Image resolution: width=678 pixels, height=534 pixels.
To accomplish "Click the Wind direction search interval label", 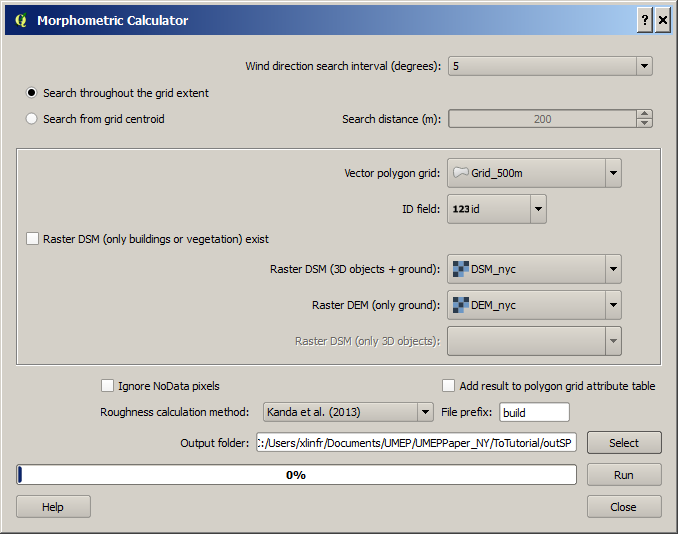I will 343,66.
